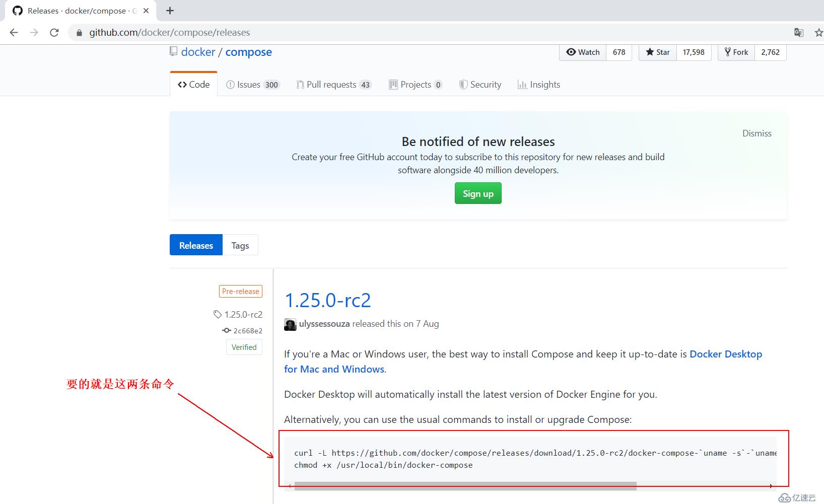Click the code scrollbar right arrow
Screen dimensions: 824x504
771,486
